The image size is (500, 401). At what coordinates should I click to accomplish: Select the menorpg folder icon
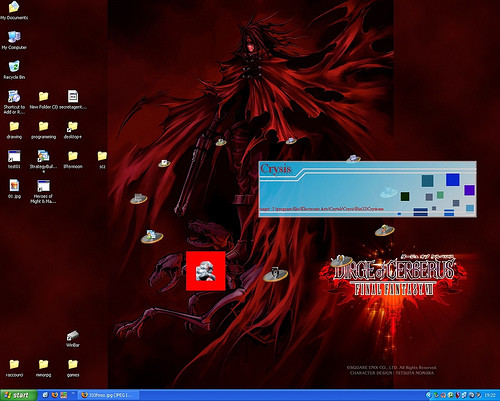[x=43, y=368]
